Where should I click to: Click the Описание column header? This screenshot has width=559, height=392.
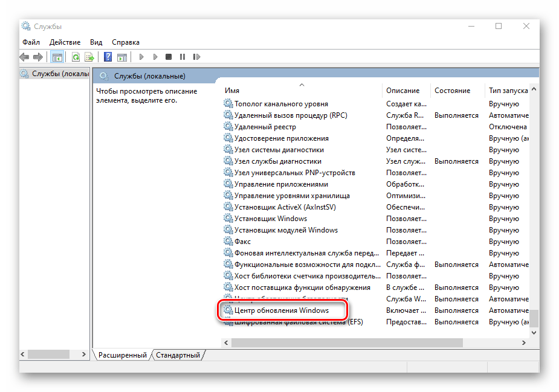click(402, 90)
